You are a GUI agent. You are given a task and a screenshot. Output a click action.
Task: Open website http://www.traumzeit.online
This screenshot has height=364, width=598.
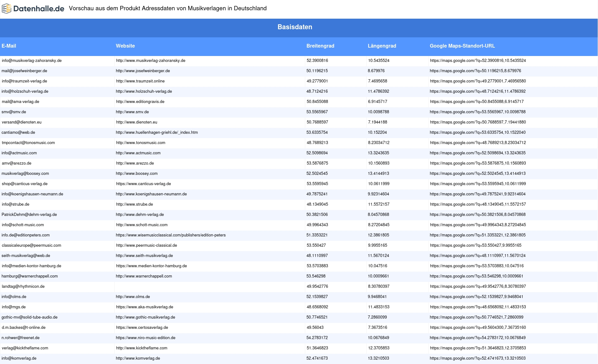click(x=140, y=81)
